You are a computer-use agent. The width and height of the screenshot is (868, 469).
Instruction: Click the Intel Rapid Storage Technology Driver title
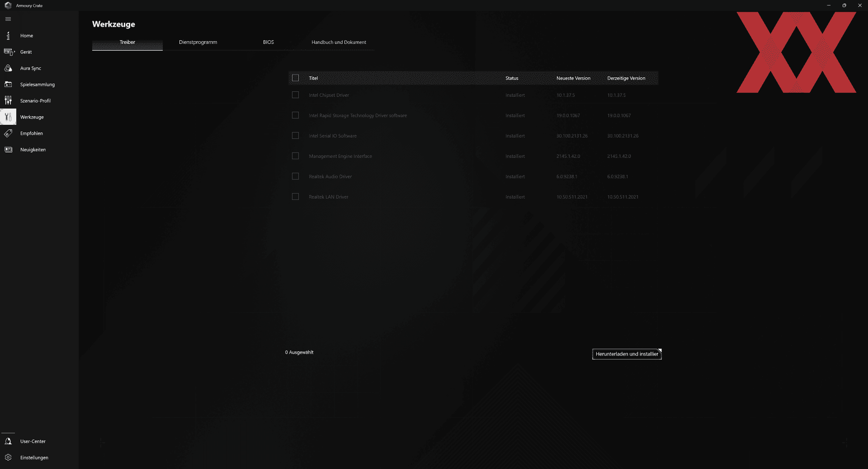(358, 116)
